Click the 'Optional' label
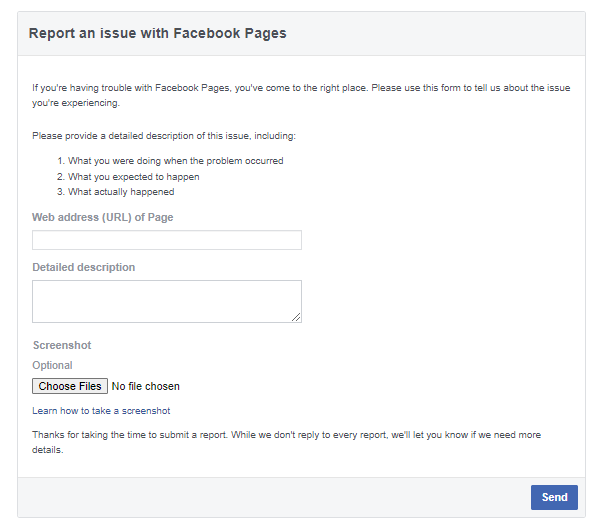Viewport: 595px width, 525px height. click(52, 365)
